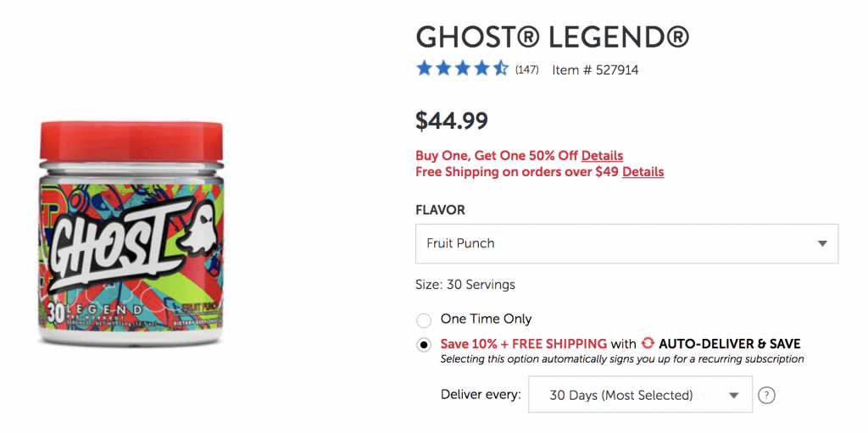Open the 30 Days delivery frequency selector
Image resolution: width=868 pixels, height=433 pixels.
click(x=641, y=394)
